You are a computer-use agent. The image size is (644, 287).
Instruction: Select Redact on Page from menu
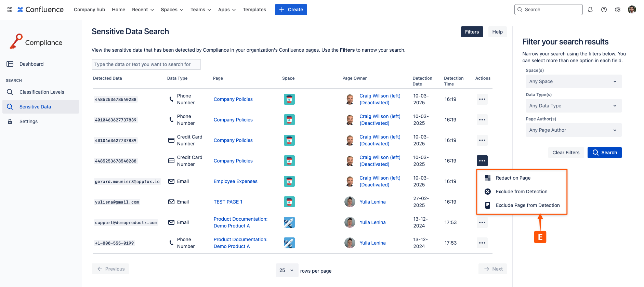click(x=513, y=178)
